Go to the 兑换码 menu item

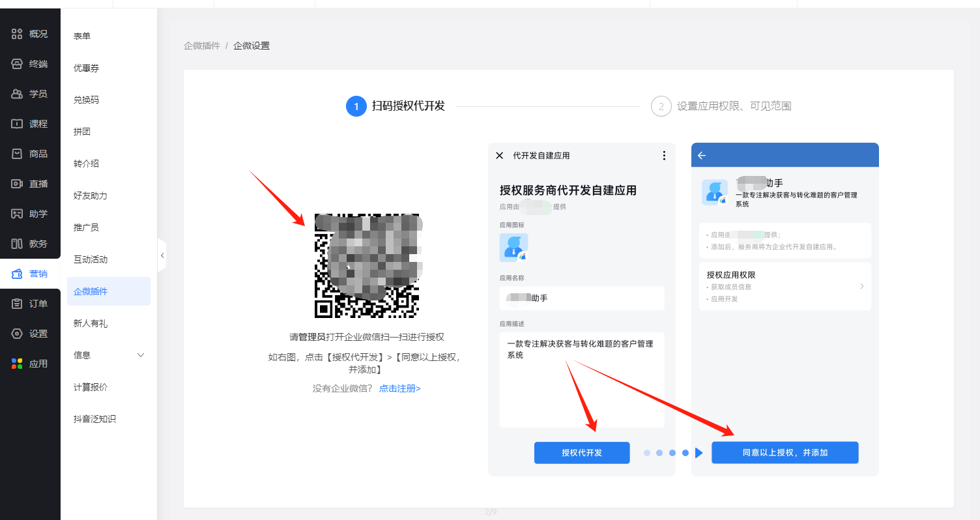pyautogui.click(x=86, y=100)
